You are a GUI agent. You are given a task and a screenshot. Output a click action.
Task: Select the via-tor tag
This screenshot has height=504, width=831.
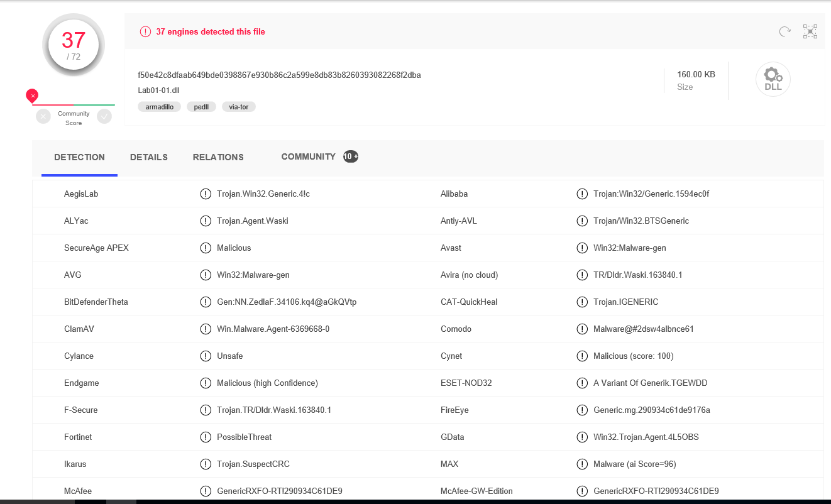pos(239,107)
